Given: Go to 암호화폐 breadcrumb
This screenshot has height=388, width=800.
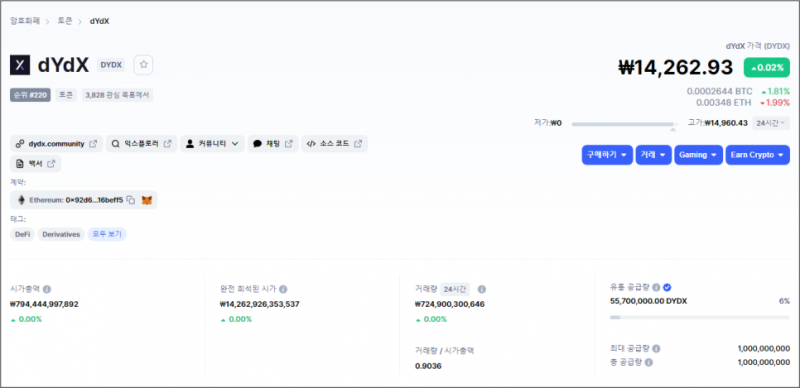Looking at the screenshot, I should click(25, 21).
